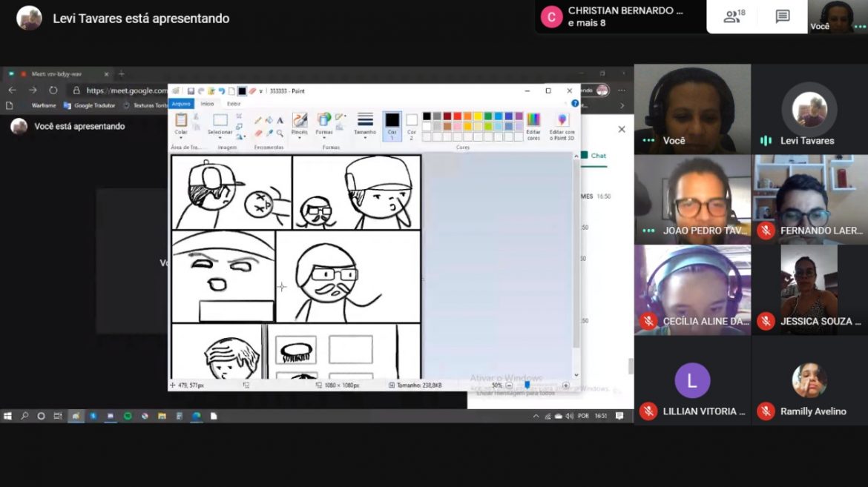
Task: Open a new browser tab with plus button
Action: 122,73
